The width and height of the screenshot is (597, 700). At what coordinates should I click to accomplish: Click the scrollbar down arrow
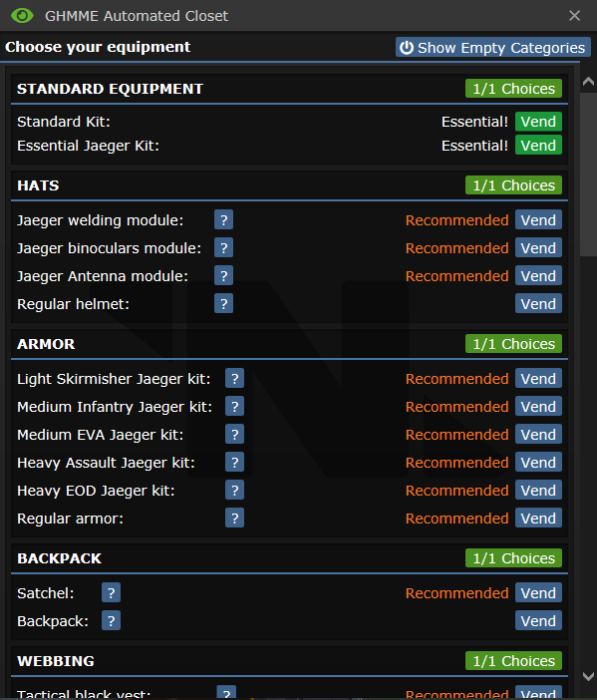pyautogui.click(x=588, y=676)
